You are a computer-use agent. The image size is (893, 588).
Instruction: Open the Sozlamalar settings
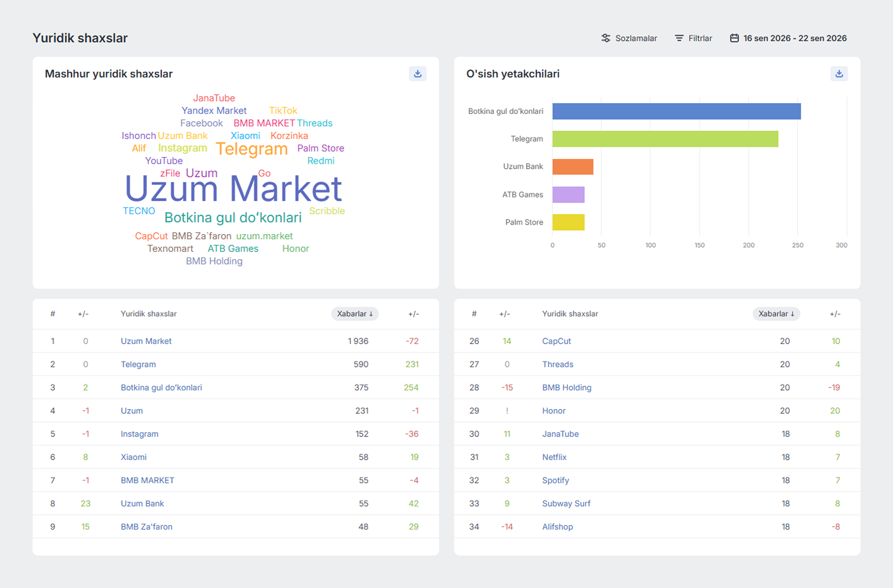tap(629, 38)
